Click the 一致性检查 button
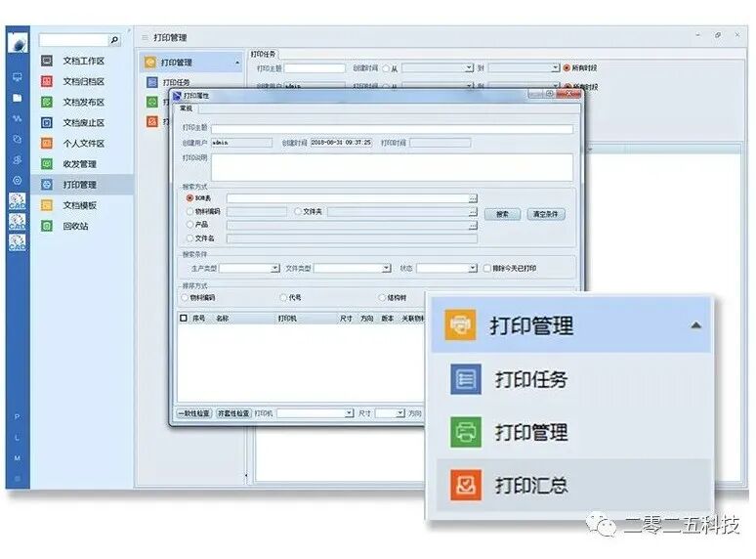Viewport: 756px width, 559px height. pos(194,413)
